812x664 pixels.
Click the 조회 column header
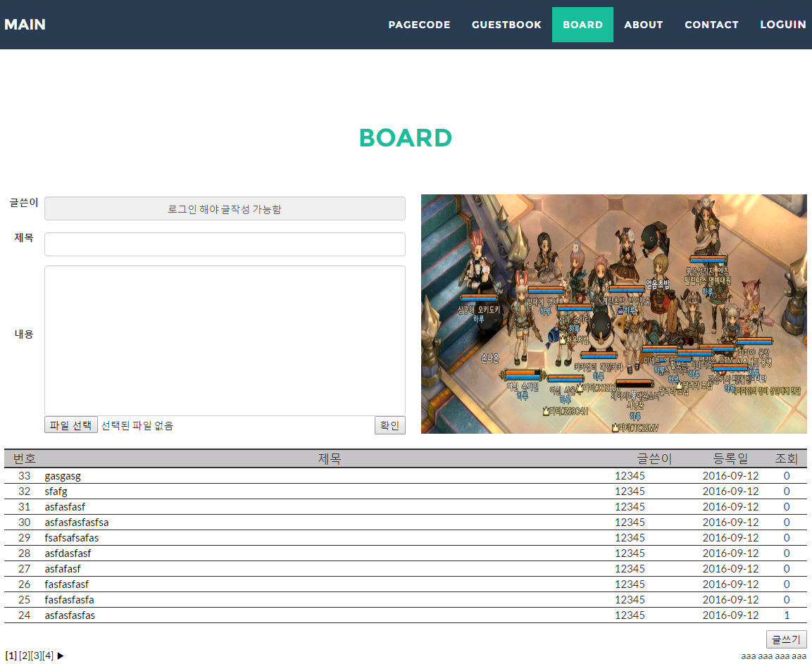tap(786, 459)
